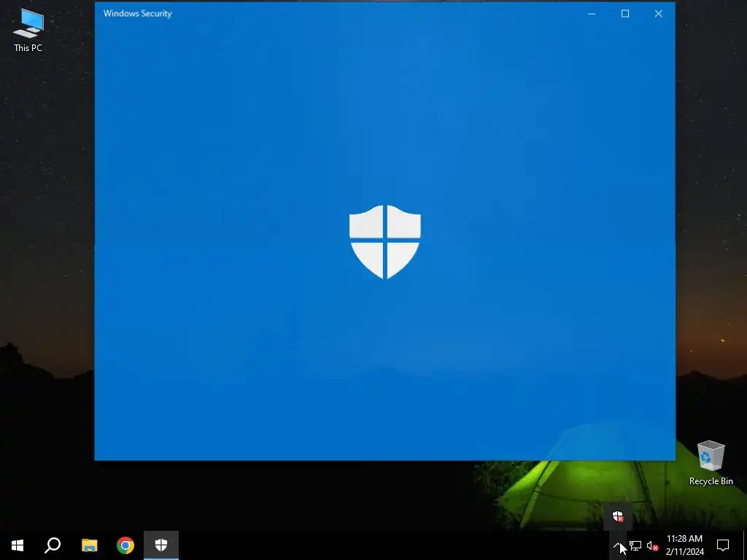Select Windows Security taskbar button
Viewport: 747px width, 560px height.
click(x=161, y=545)
